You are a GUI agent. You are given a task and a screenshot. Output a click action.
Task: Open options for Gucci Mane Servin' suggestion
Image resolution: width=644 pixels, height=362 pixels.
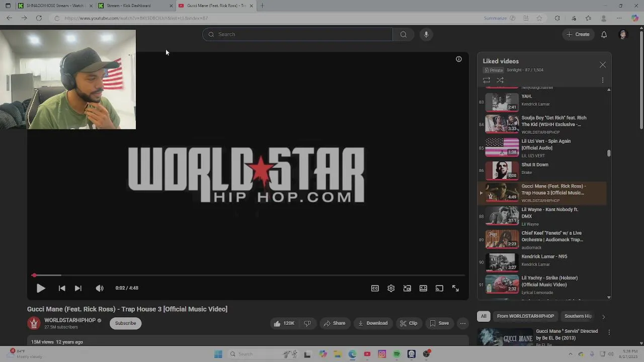[609, 332]
